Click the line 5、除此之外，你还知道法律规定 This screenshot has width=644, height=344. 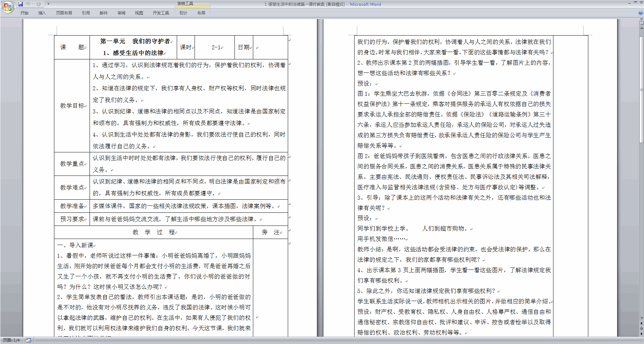pos(426,291)
